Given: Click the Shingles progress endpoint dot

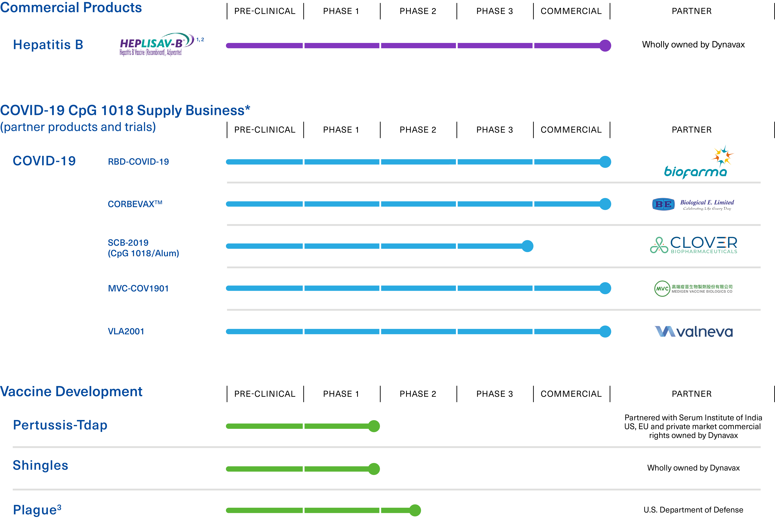Looking at the screenshot, I should [374, 469].
